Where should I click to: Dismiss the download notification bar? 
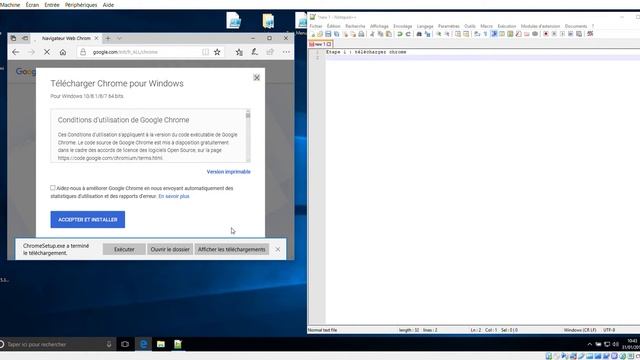(x=278, y=249)
